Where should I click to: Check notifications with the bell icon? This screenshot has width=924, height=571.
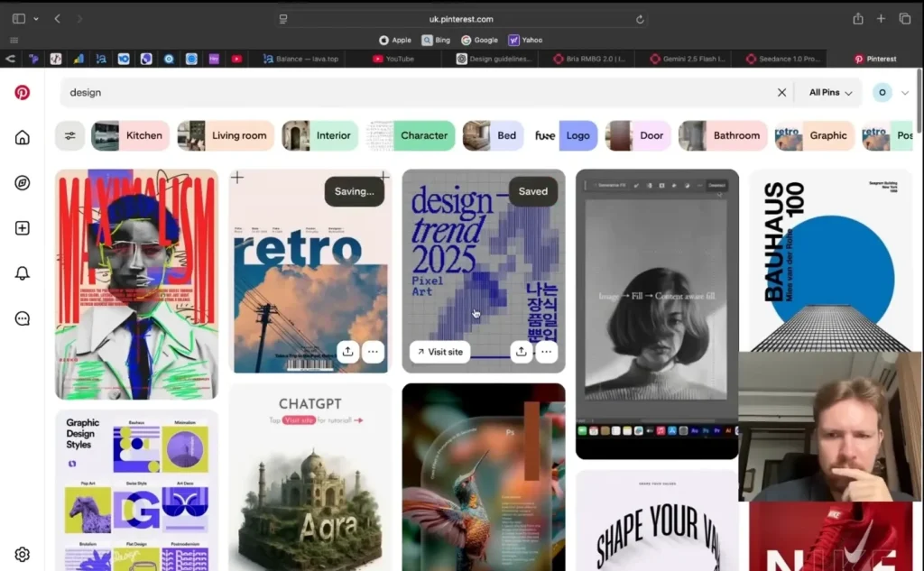click(x=22, y=272)
